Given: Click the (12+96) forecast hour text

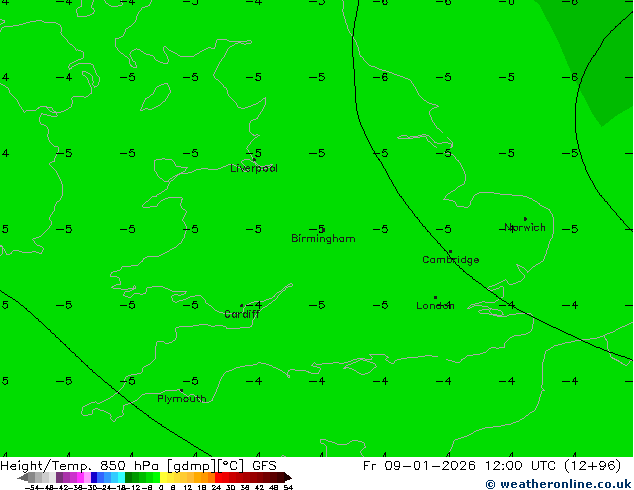Looking at the screenshot, I should (592, 466).
